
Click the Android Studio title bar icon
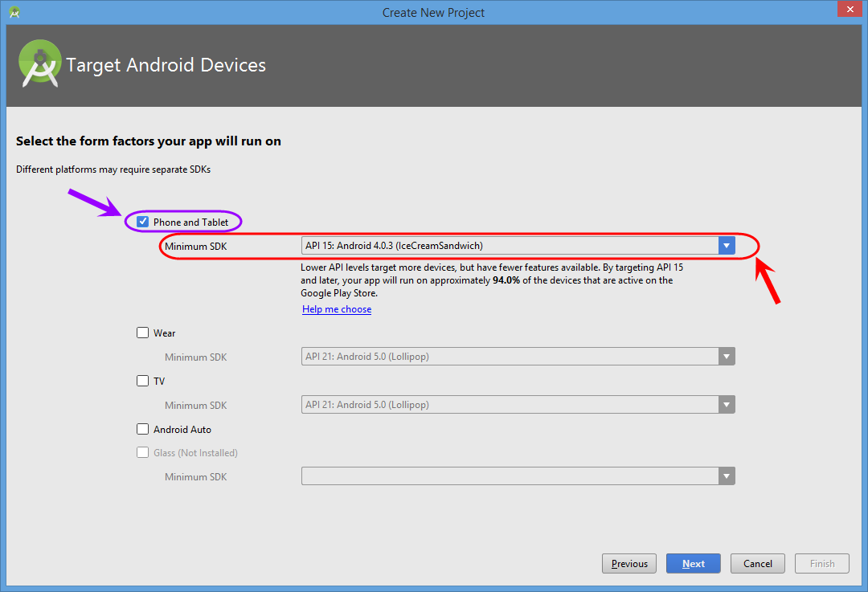tap(14, 12)
